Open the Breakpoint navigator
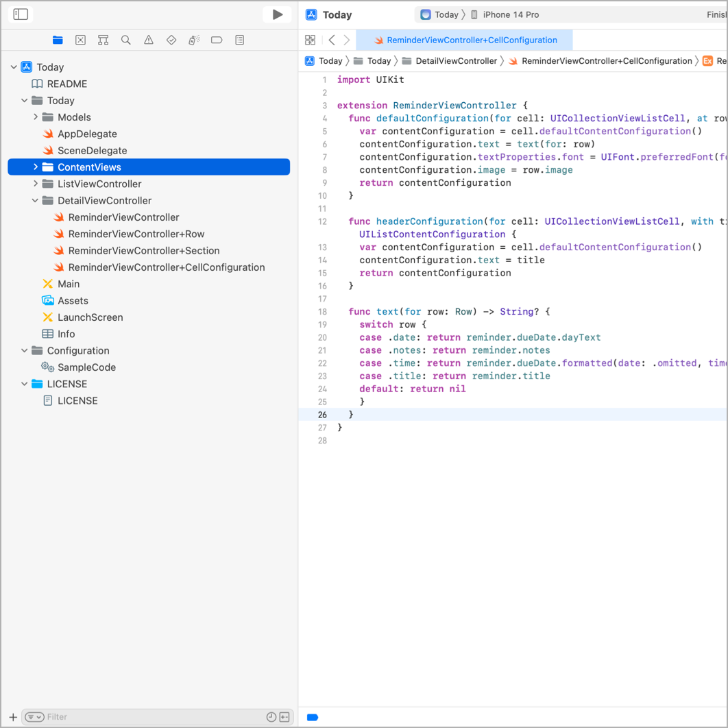728x728 pixels. coord(216,40)
